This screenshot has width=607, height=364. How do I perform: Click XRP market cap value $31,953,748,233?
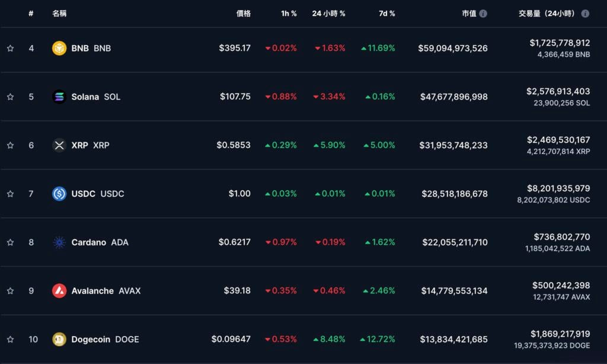454,145
